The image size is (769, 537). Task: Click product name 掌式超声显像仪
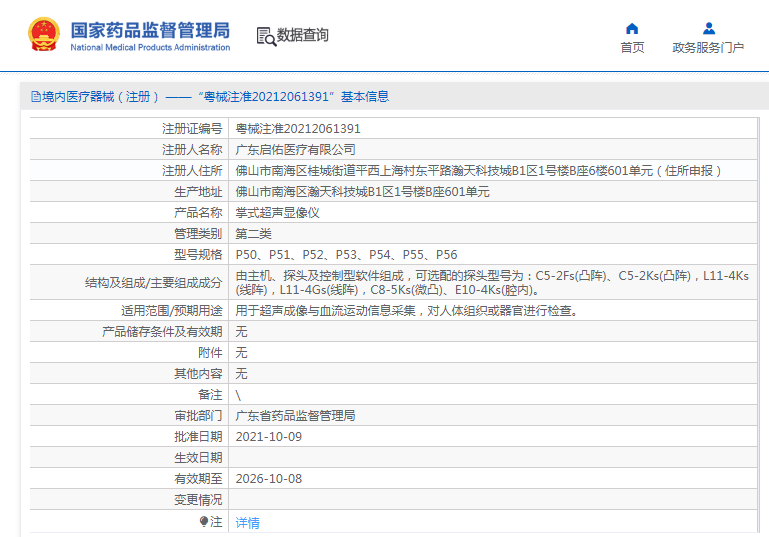tap(277, 213)
